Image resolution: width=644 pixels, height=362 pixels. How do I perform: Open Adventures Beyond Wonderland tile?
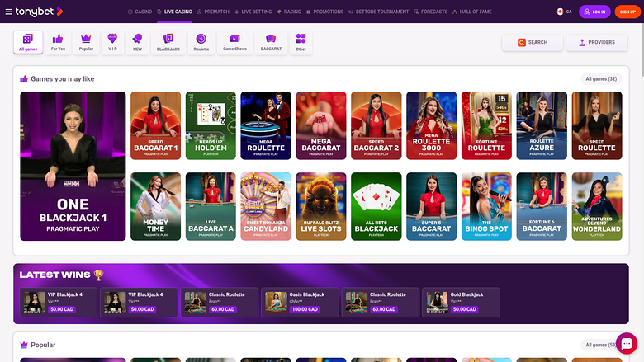click(597, 206)
